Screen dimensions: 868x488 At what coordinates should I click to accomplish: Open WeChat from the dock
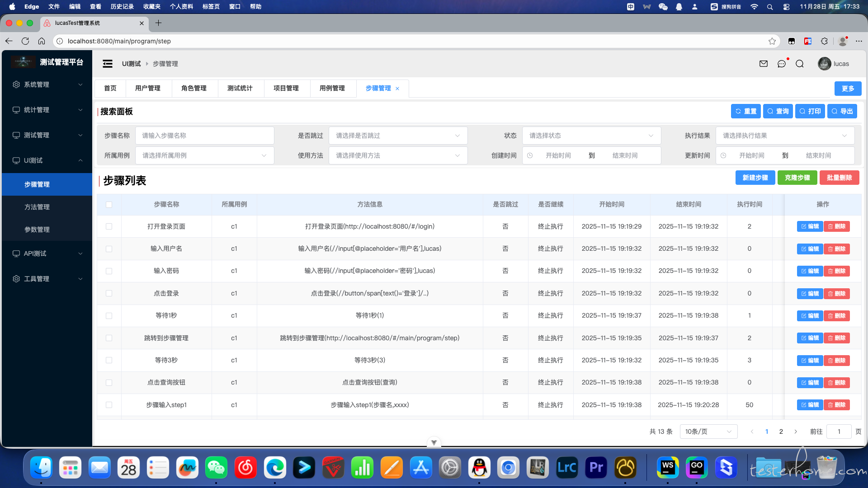[216, 468]
